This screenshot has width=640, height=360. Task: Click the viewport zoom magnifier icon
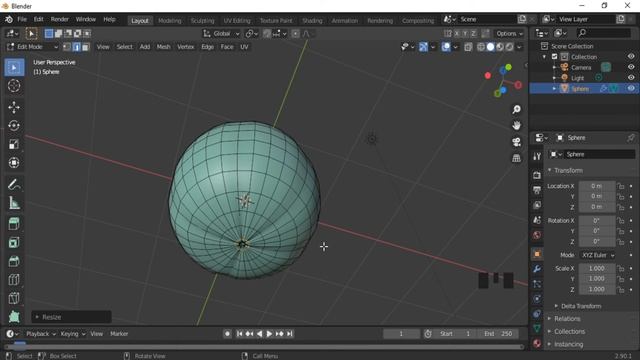[516, 109]
